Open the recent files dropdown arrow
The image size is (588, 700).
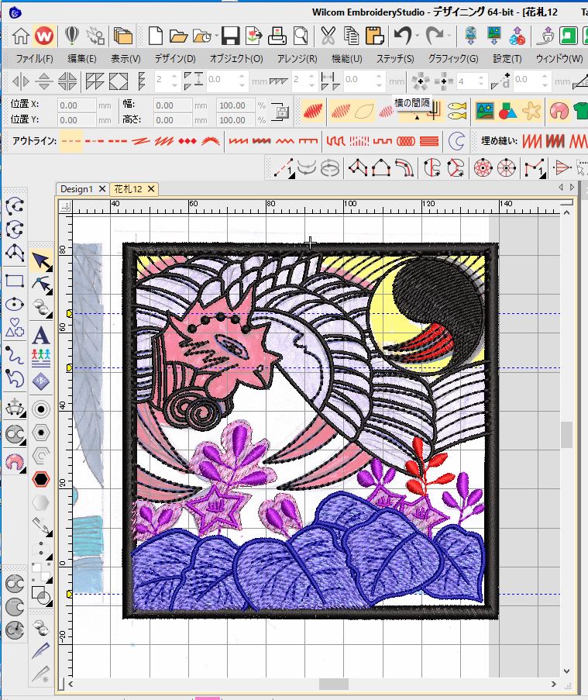coord(216,36)
